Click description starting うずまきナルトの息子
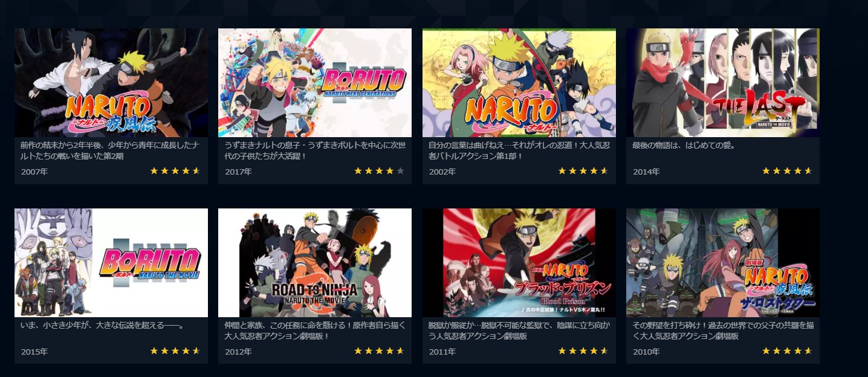The width and height of the screenshot is (868, 377). click(315, 150)
